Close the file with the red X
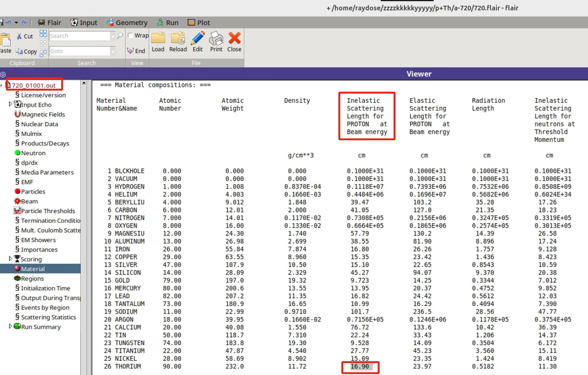This screenshot has height=375, width=588. [234, 42]
